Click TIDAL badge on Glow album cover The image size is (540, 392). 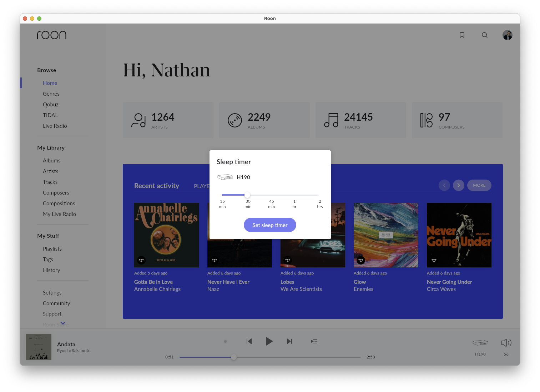(361, 260)
